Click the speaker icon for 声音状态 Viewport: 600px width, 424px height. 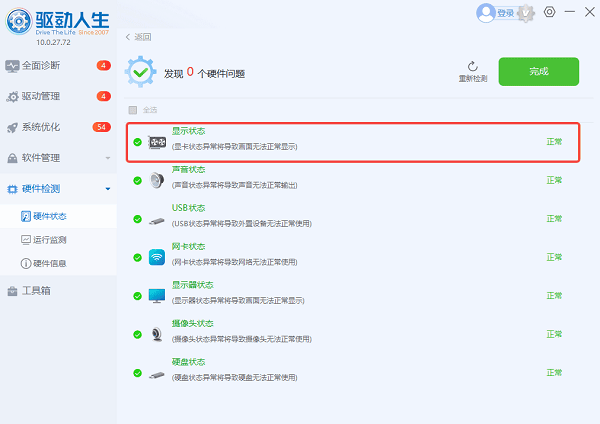pos(157,180)
